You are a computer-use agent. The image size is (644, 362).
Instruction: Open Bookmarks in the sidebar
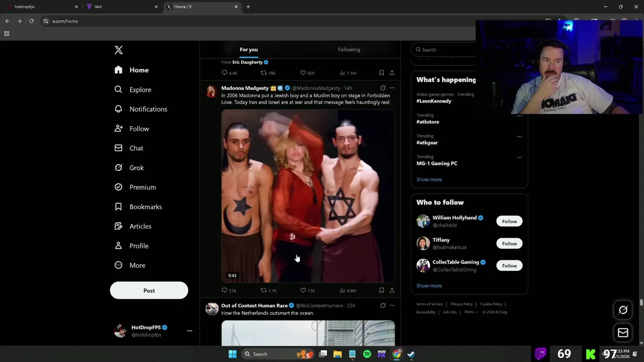point(138,207)
